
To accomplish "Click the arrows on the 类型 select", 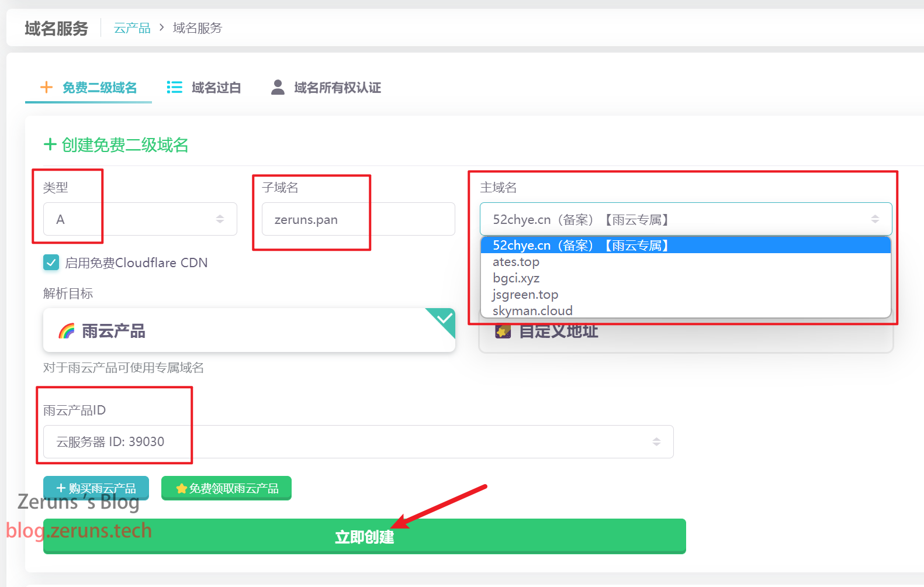I will tap(220, 219).
